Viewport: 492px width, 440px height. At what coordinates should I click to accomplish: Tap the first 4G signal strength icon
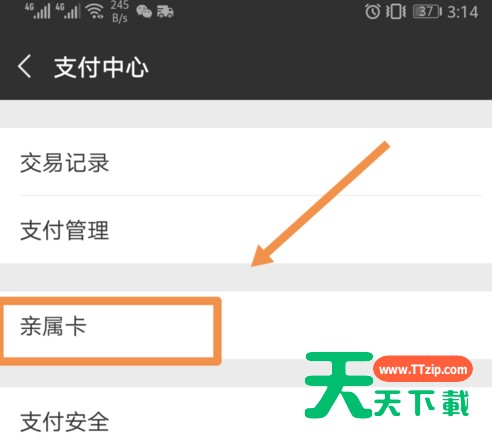(x=38, y=11)
